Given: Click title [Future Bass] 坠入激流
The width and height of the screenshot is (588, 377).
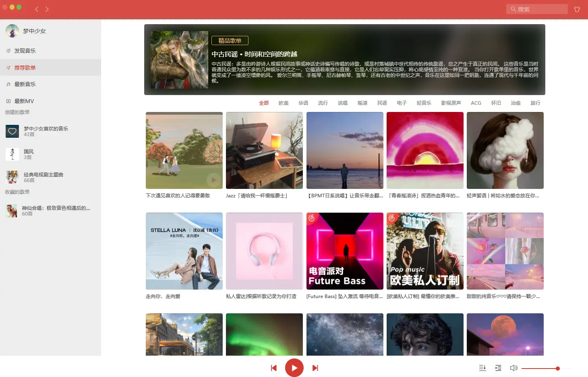Looking at the screenshot, I should [345, 296].
